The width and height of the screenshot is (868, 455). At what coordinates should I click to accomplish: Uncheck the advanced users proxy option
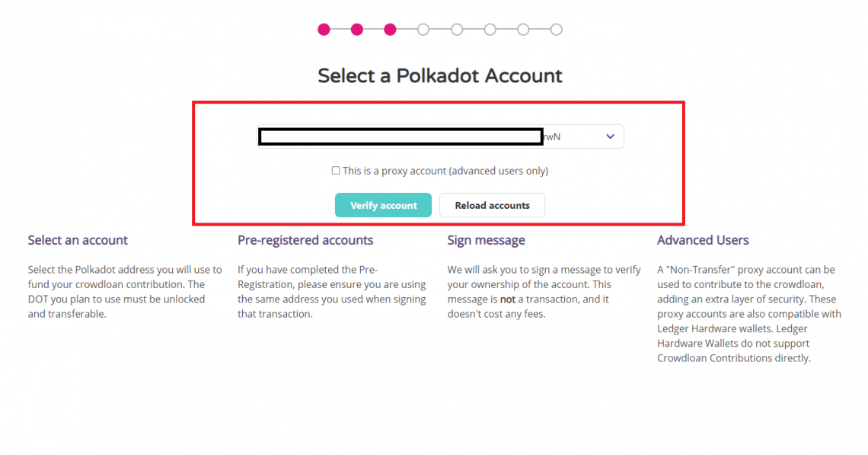335,170
